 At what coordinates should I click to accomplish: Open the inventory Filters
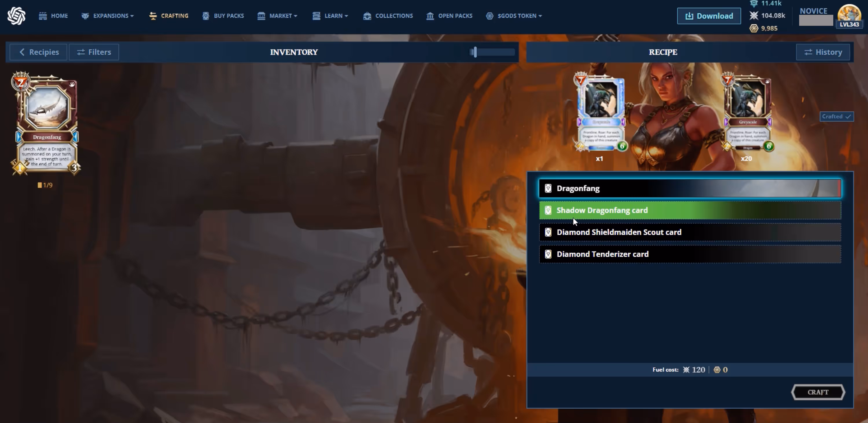(94, 52)
